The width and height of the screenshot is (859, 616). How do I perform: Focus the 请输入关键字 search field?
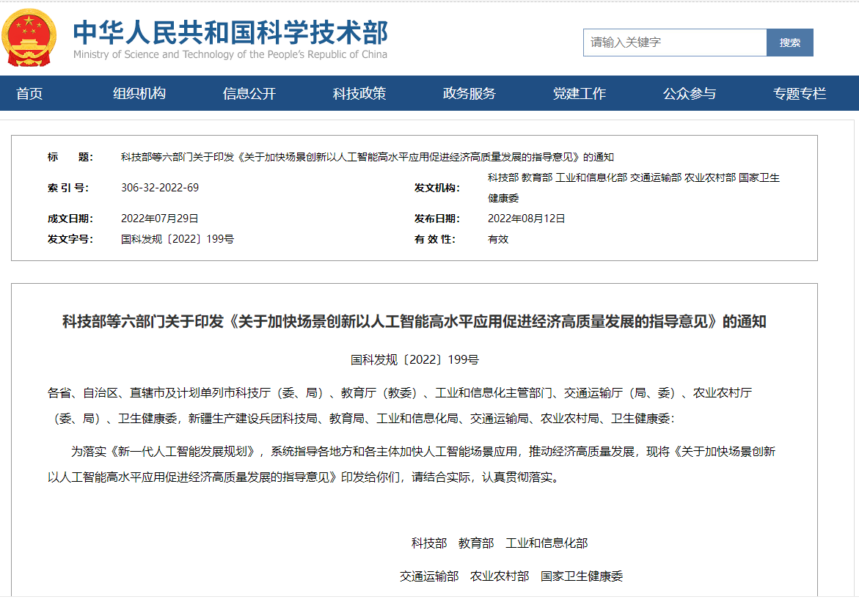point(675,42)
